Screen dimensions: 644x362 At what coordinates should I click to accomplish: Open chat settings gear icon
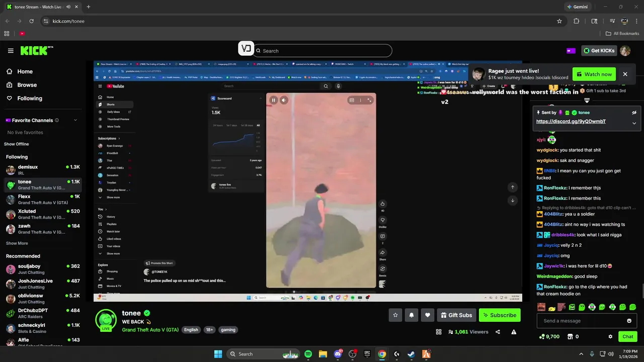[x=610, y=336]
